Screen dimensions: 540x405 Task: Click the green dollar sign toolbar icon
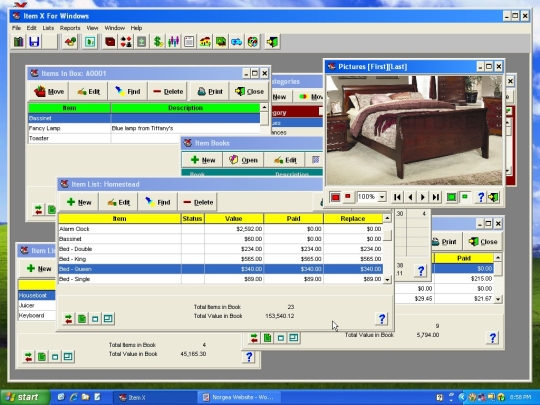(158, 42)
